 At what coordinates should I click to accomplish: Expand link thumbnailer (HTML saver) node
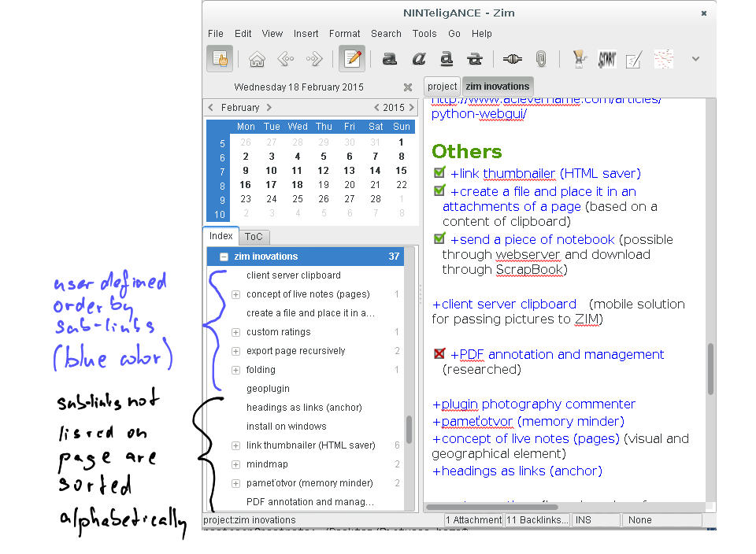[x=235, y=445]
